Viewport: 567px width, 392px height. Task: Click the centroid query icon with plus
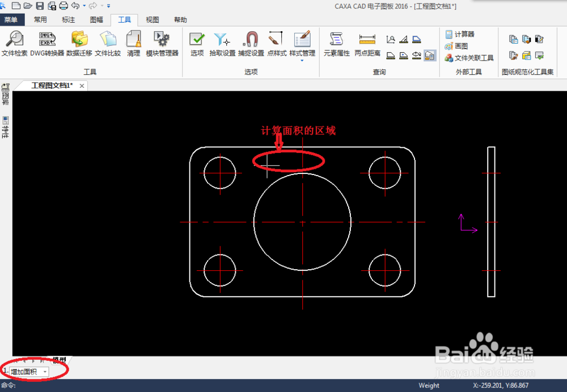404,56
